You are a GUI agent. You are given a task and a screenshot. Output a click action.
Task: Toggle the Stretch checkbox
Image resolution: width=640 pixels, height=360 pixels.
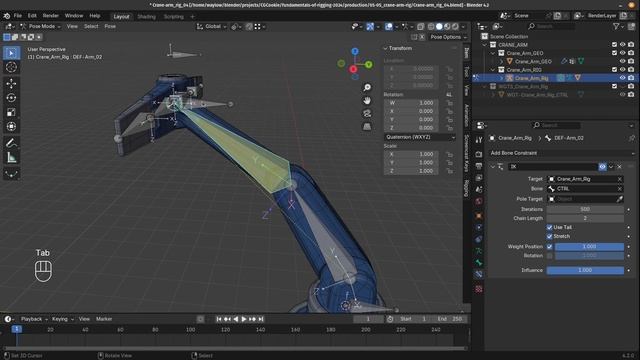(x=549, y=236)
